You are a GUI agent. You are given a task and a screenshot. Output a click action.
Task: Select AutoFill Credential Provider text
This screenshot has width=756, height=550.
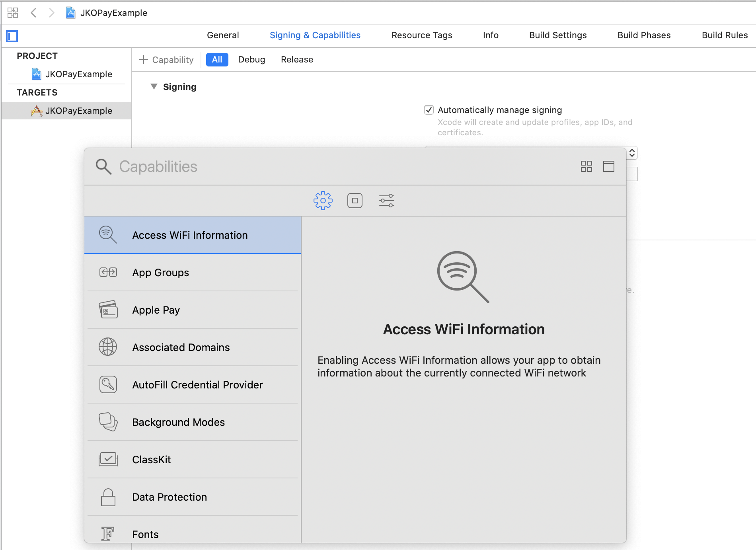197,385
